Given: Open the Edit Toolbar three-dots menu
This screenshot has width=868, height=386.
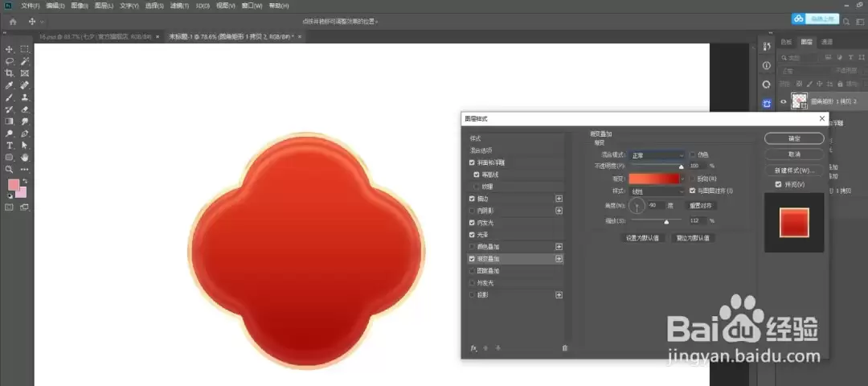Looking at the screenshot, I should click(25, 170).
